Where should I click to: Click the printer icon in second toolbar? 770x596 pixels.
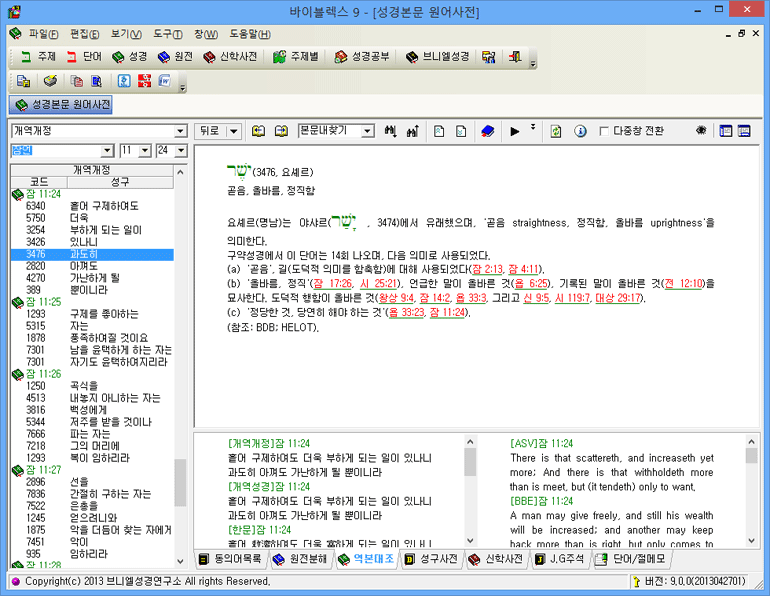point(50,81)
